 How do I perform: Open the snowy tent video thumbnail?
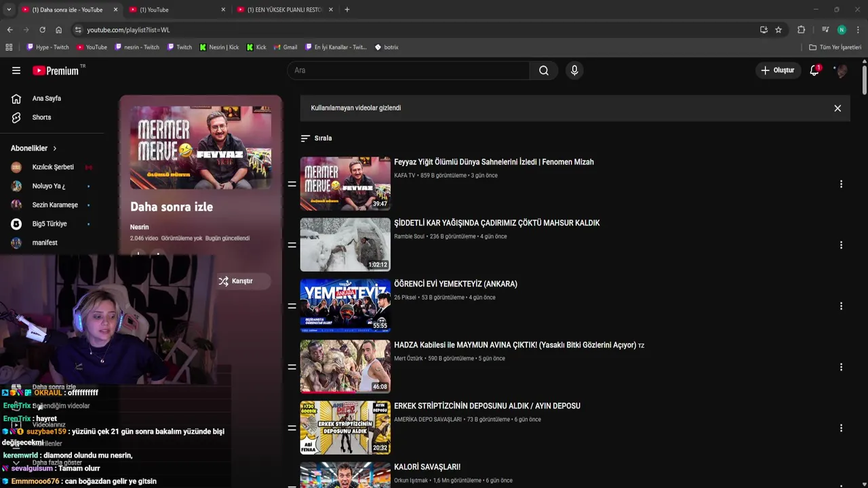pos(345,245)
